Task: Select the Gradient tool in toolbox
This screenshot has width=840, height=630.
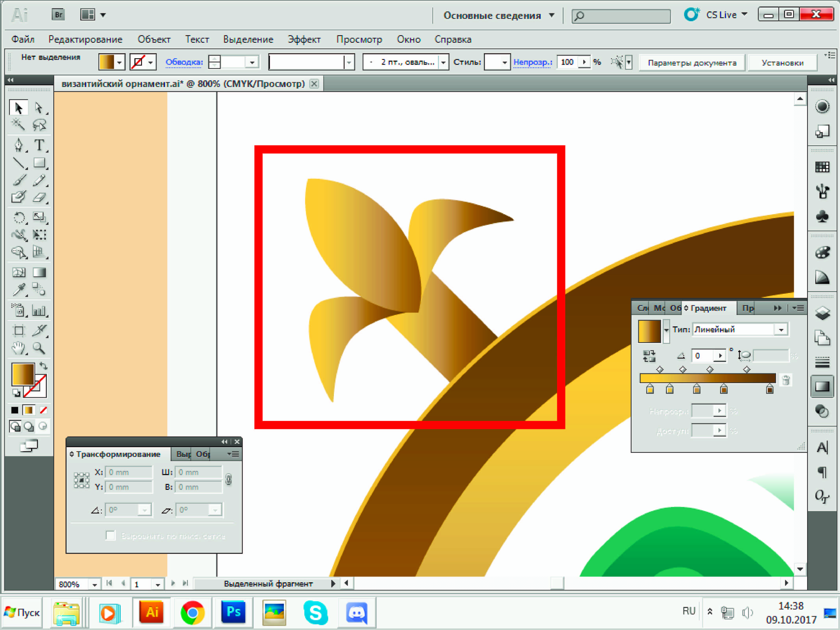Action: [39, 272]
